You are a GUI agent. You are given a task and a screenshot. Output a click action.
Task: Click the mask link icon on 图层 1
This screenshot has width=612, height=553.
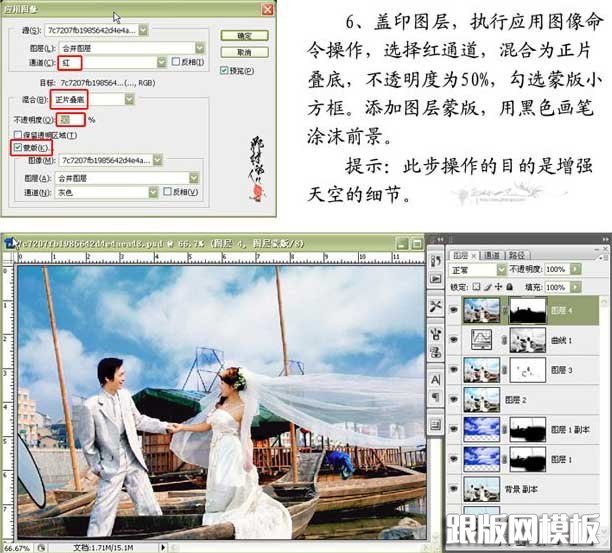(x=505, y=459)
